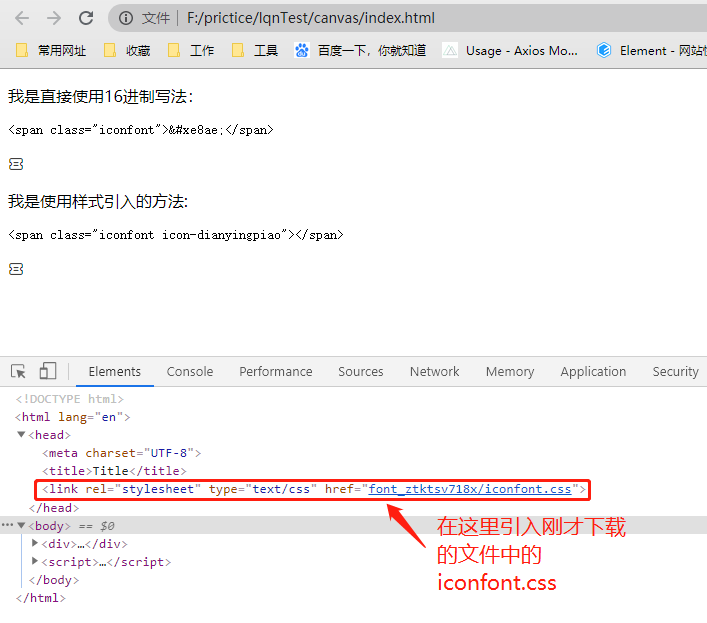Toggle the device toolbar icon

point(48,371)
